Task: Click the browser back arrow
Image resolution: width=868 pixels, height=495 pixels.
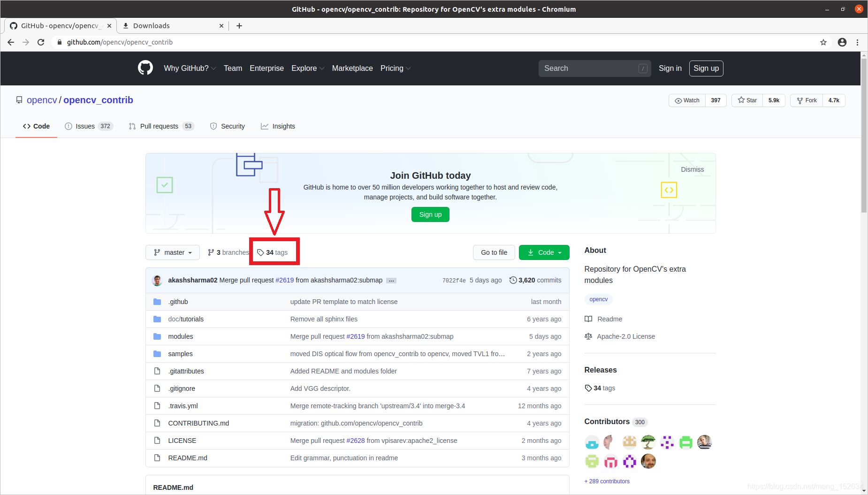Action: 11,42
